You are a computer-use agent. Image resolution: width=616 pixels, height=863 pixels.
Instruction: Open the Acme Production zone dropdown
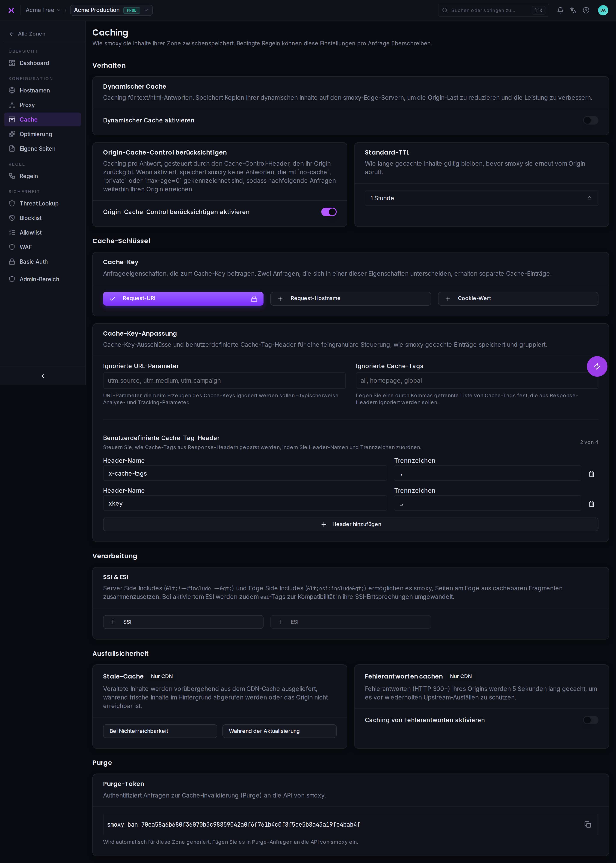pos(111,10)
